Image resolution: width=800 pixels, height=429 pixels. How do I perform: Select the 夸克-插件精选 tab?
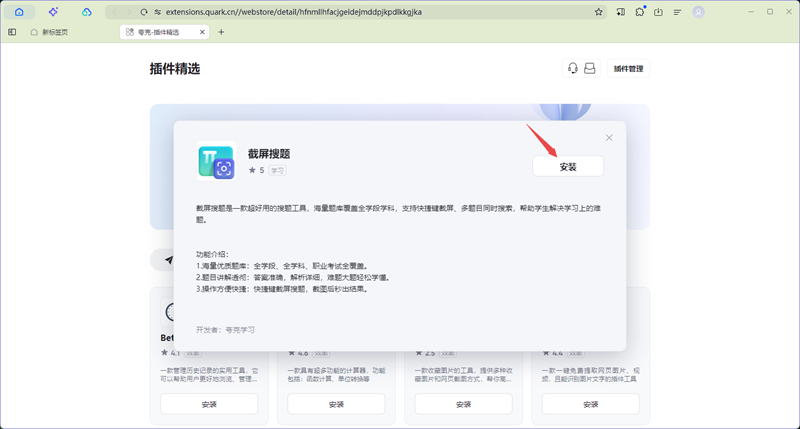tap(158, 32)
